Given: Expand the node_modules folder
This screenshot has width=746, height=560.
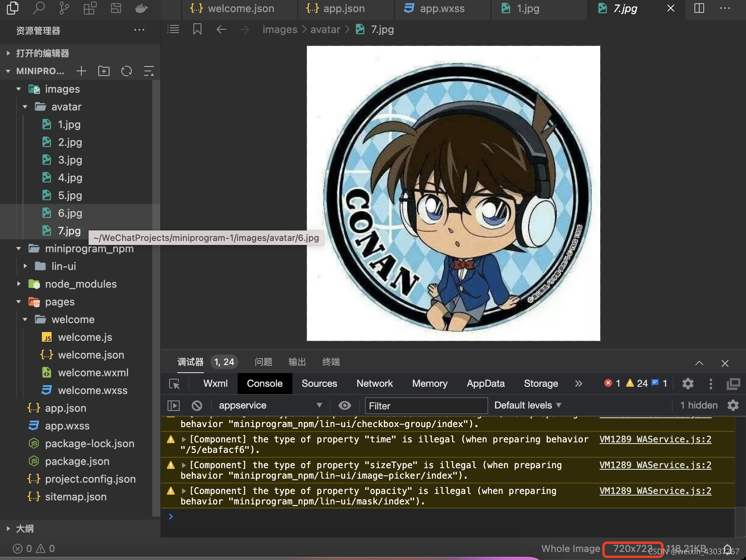Looking at the screenshot, I should point(19,284).
